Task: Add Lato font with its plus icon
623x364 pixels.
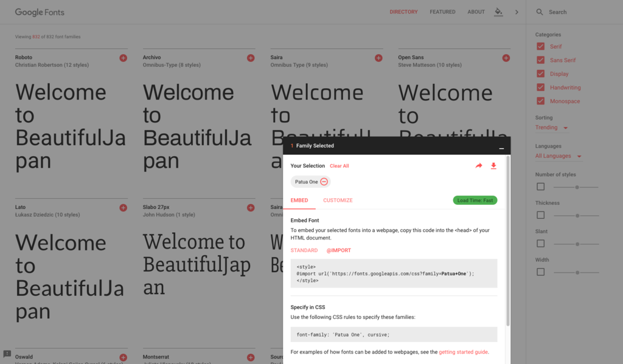Action: click(x=123, y=208)
